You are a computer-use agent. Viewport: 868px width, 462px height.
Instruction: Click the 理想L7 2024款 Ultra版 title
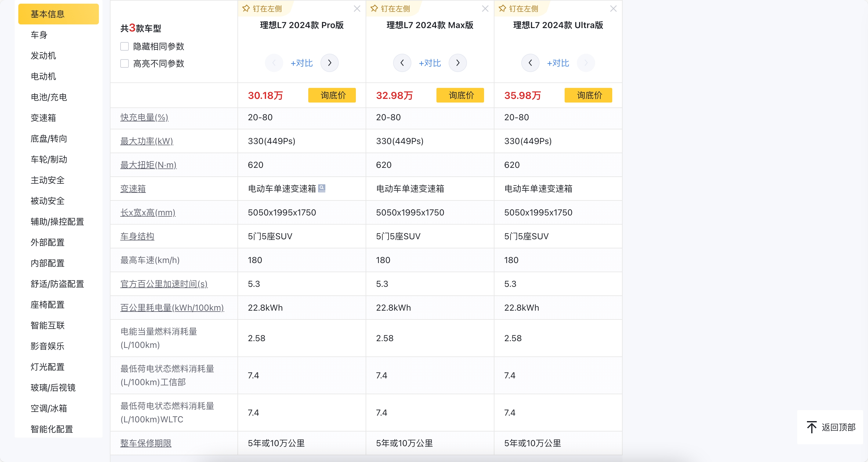[558, 25]
